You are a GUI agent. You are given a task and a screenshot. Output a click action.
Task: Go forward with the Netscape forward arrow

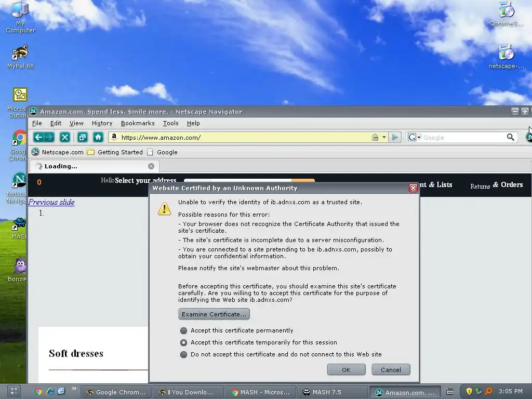pyautogui.click(x=49, y=137)
